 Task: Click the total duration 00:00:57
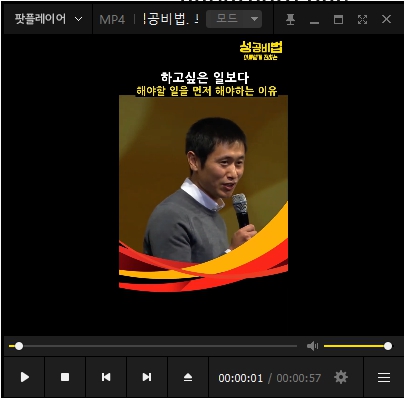(299, 378)
